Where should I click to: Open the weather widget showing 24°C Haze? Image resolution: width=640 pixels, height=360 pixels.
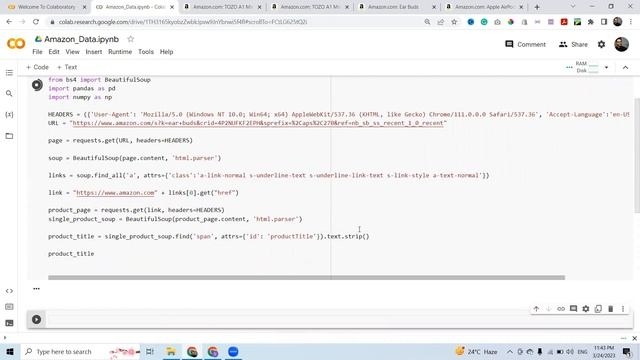point(476,351)
